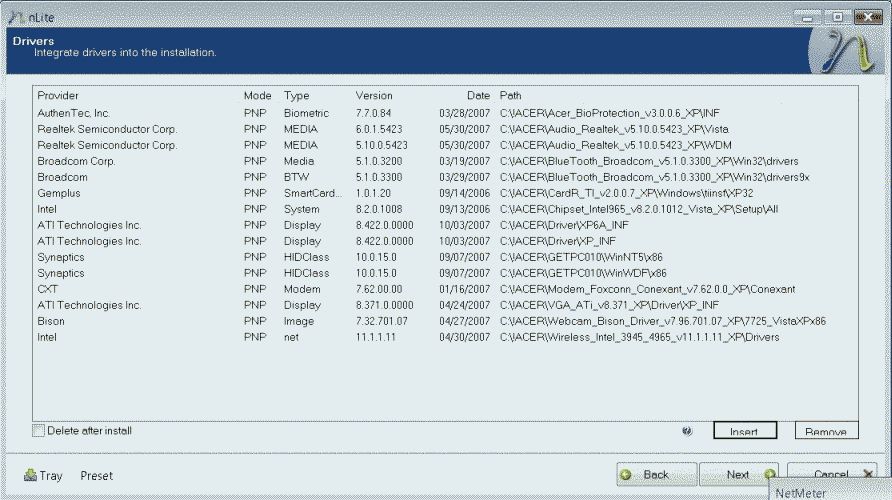Select Realtek driver version 5.10.0.5423
The image size is (892, 500).
(445, 145)
